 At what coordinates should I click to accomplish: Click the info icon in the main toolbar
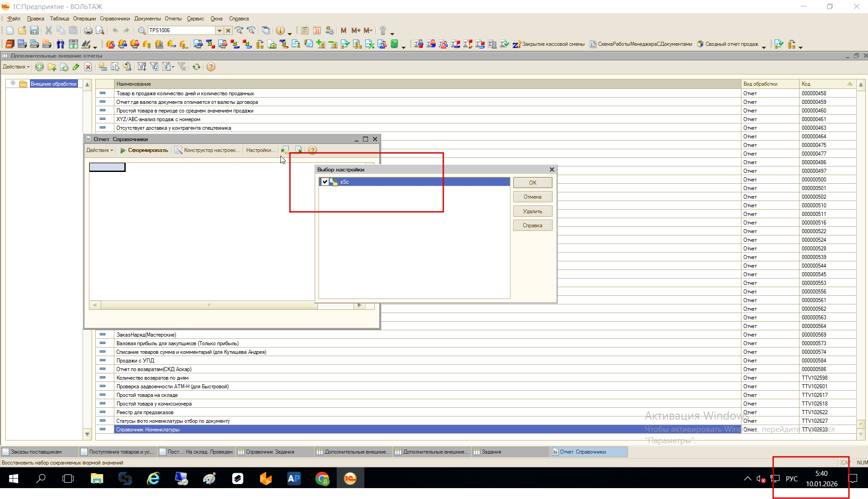point(280,30)
